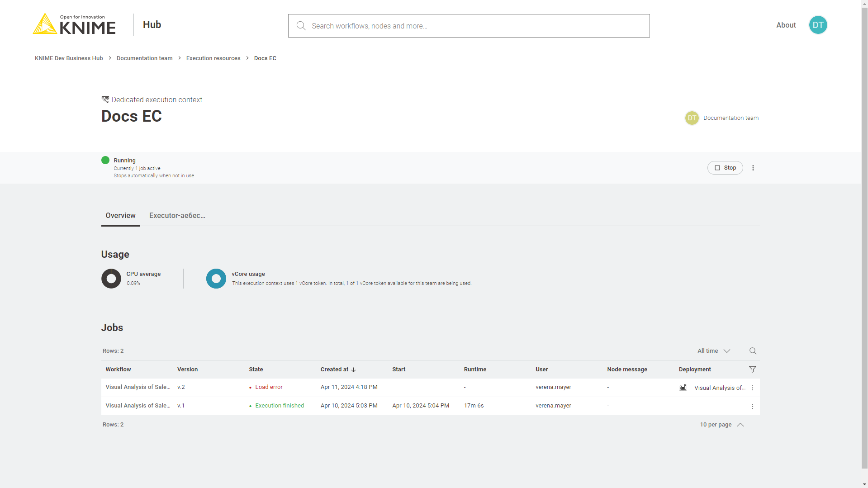Open the 10 per page dropdown

tap(721, 425)
